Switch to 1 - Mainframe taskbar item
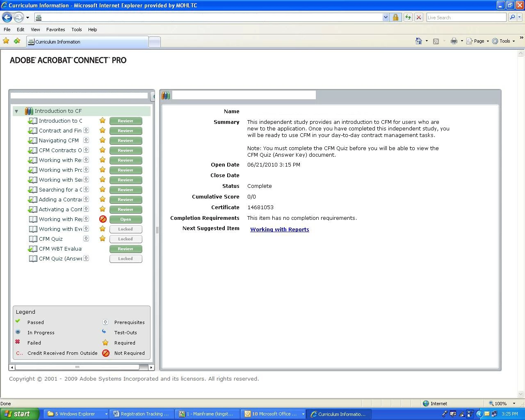The height and width of the screenshot is (420, 525). [208, 414]
